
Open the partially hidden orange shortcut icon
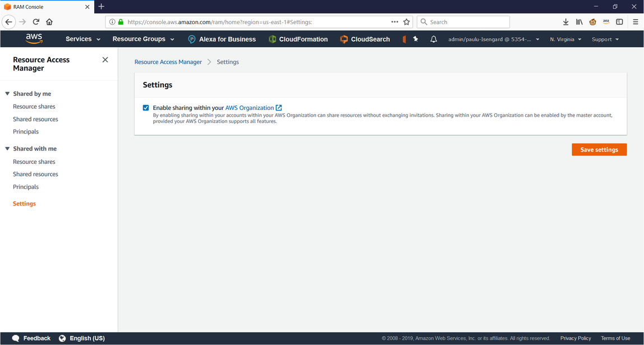[x=404, y=39]
